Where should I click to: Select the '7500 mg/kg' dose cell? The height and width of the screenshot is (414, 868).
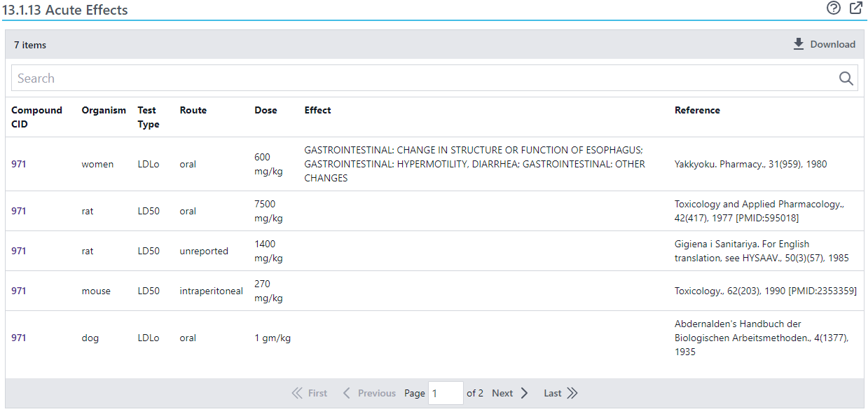tap(268, 211)
